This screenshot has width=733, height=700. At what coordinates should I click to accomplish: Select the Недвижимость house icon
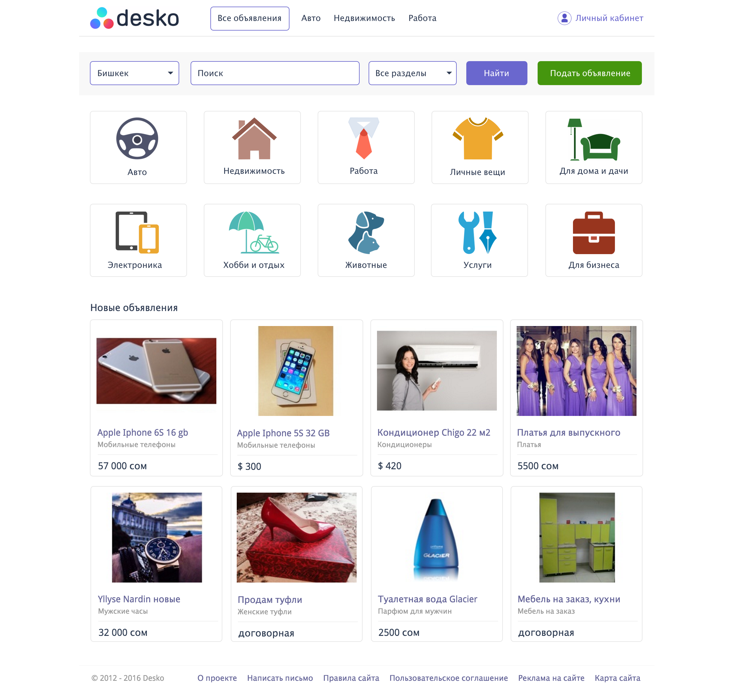click(254, 138)
